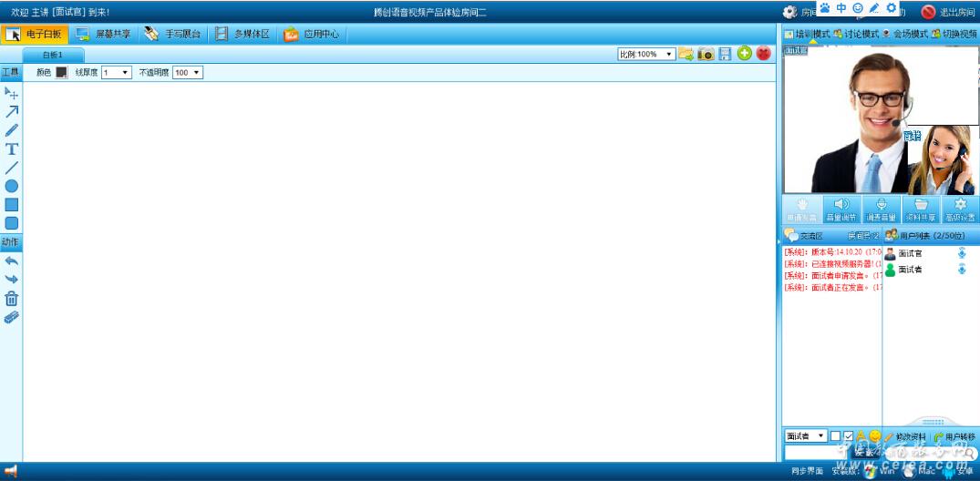Click the save floppy disk icon

725,54
